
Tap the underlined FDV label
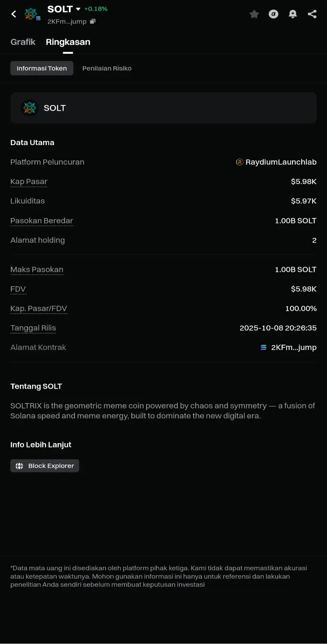(x=18, y=289)
